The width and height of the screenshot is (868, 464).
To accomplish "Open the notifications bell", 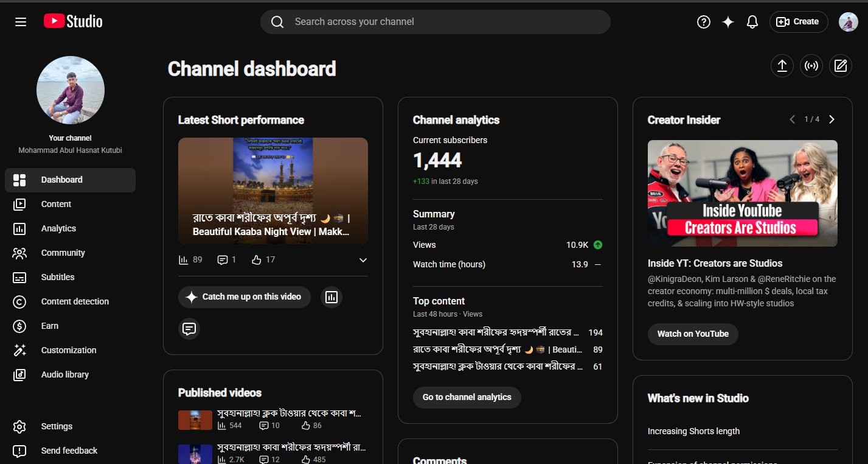I will [x=752, y=22].
